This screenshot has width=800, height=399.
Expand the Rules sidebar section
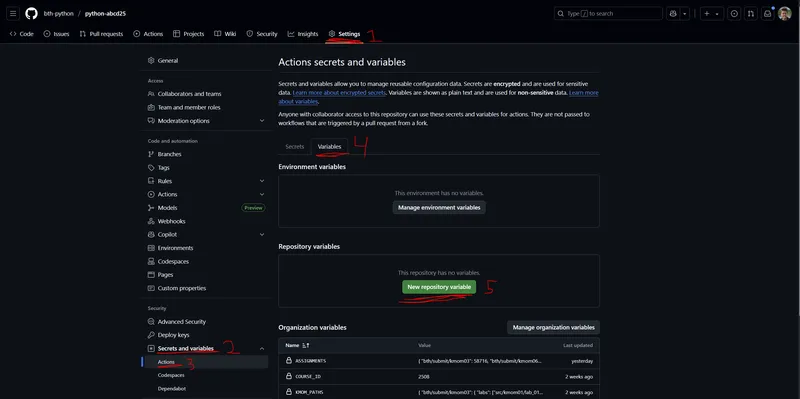262,181
